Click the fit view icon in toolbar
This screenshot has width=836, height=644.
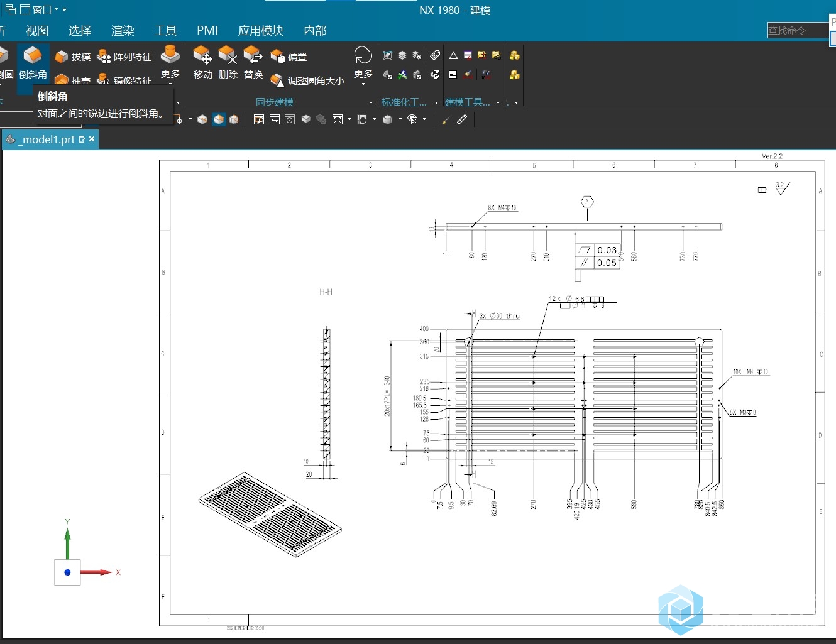[338, 119]
